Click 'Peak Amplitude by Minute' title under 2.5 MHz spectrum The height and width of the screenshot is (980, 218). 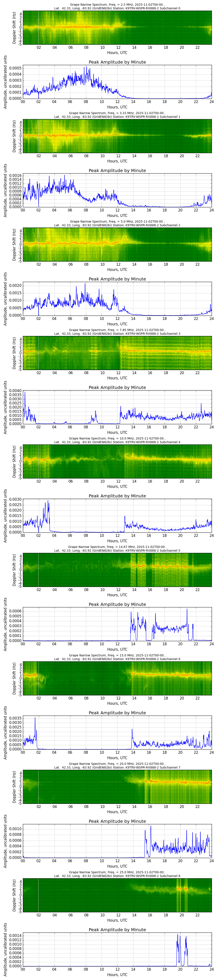[117, 62]
